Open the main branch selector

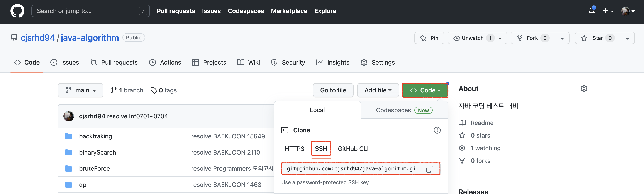[81, 90]
